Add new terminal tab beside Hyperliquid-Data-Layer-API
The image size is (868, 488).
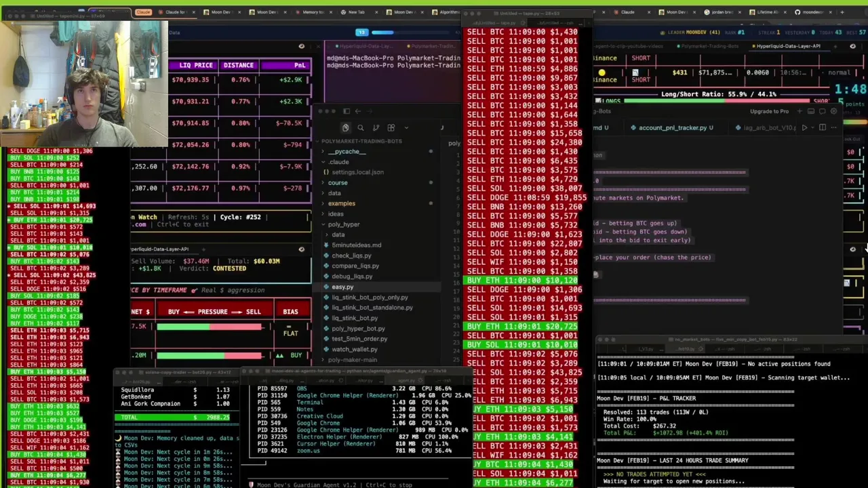point(836,46)
